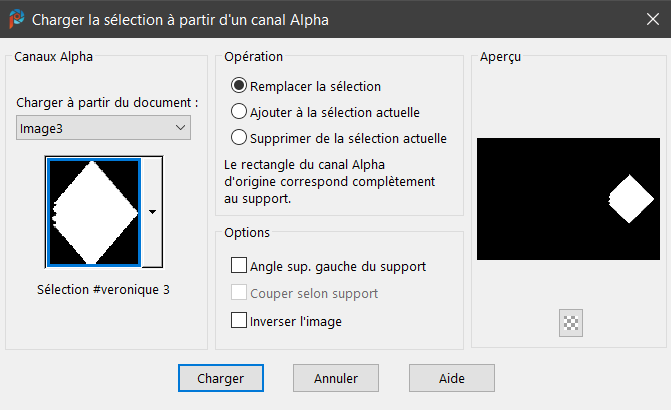Choose Supprimer de la sélection actuelle
Screen dimensions: 671x410
239,138
